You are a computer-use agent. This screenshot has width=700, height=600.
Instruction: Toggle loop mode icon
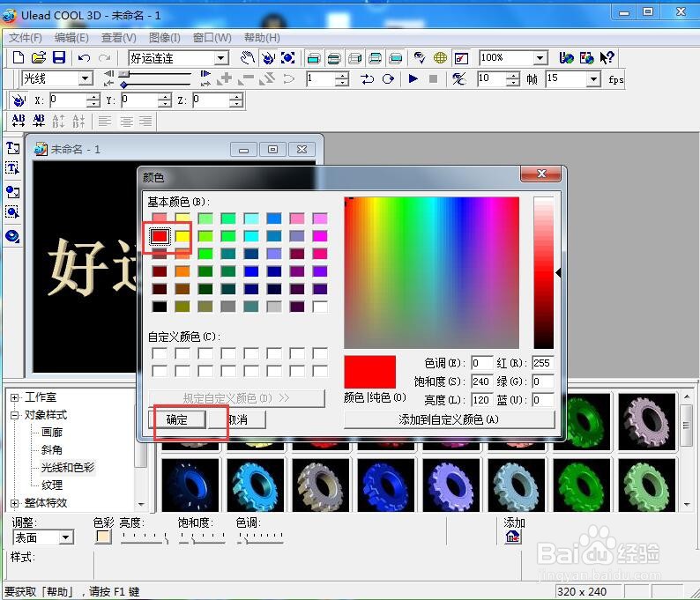pyautogui.click(x=389, y=79)
